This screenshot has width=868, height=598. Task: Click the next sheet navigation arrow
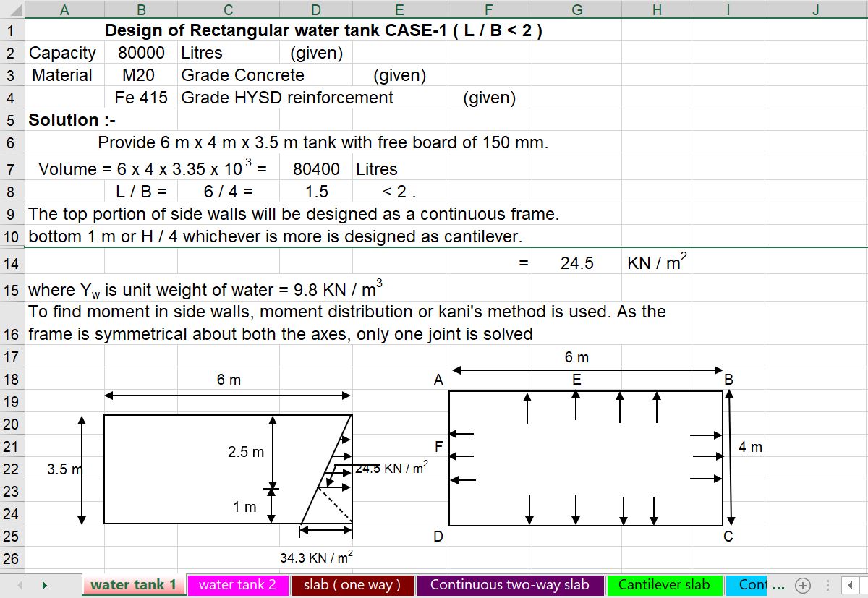45,585
